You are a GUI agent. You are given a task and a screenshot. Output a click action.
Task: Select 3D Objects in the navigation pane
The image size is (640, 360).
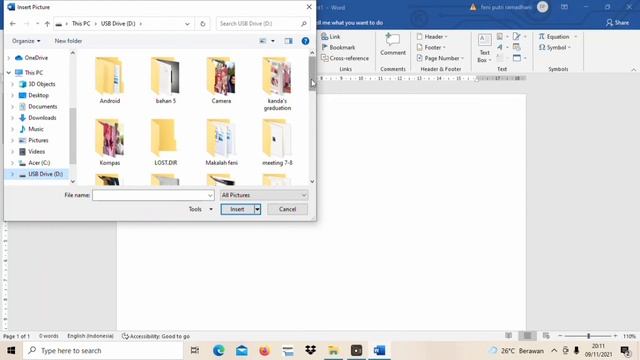41,84
